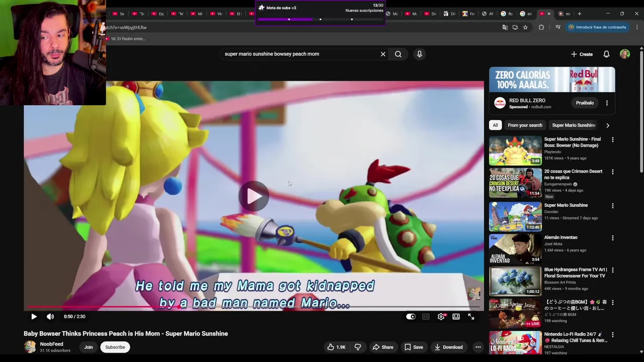Close the active YouTube tab
644x362 pixels.
[x=549, y=14]
